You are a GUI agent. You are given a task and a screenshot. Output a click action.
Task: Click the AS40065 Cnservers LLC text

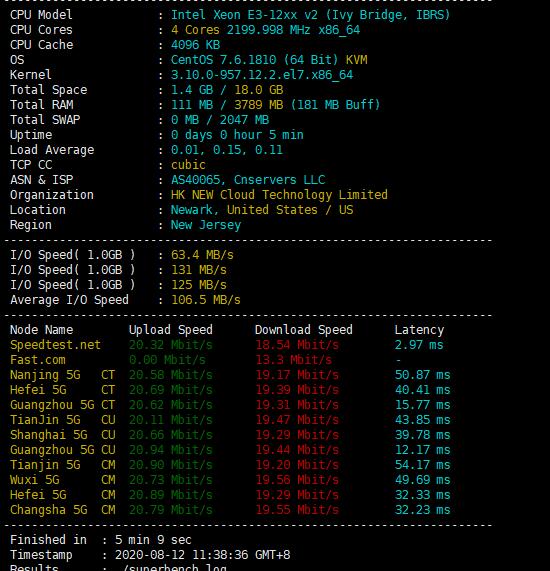point(248,180)
